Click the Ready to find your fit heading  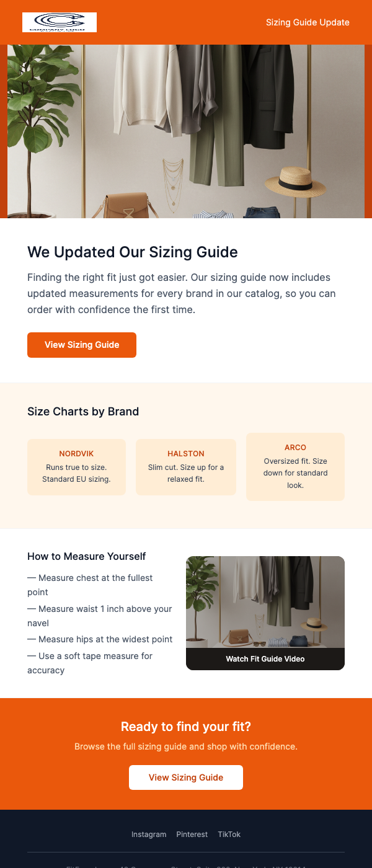185,726
